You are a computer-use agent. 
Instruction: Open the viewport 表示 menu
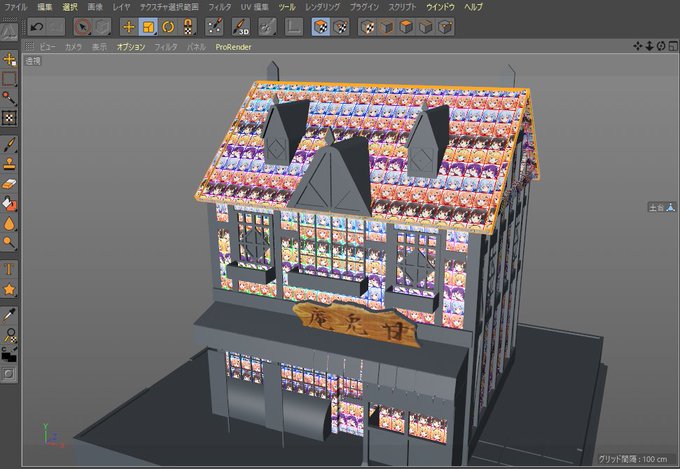[x=99, y=47]
